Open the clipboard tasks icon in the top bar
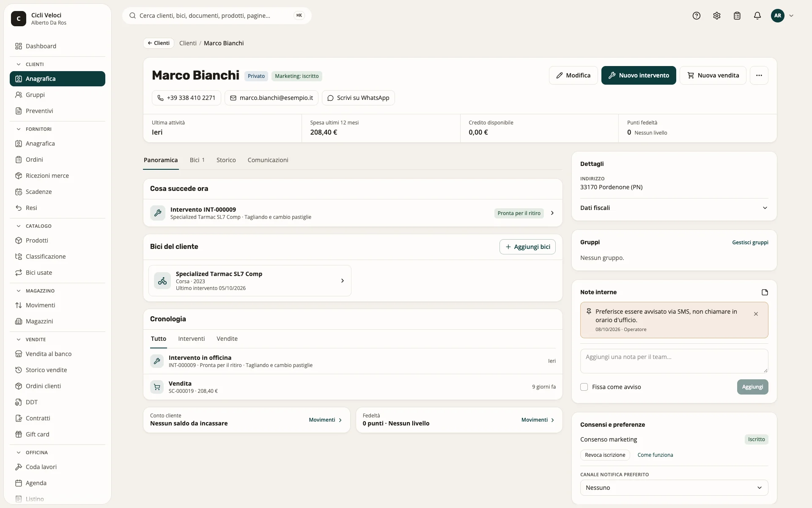 click(x=737, y=16)
